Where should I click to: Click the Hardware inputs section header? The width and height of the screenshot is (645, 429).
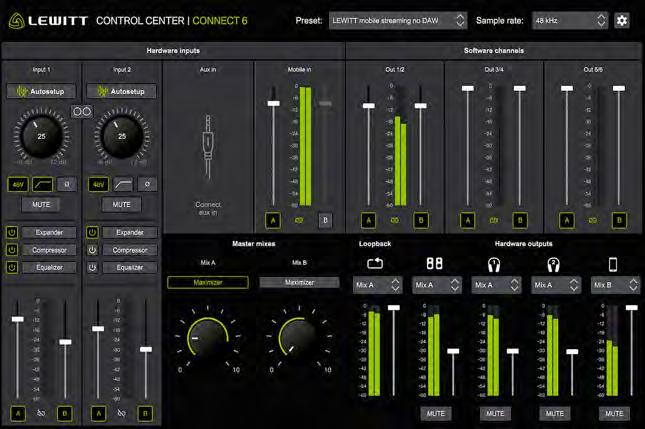[x=173, y=51]
